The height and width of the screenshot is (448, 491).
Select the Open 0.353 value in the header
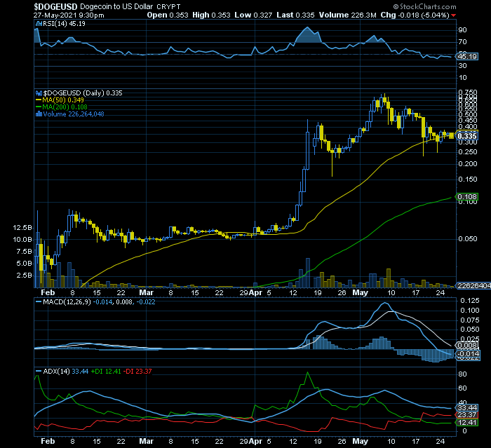[168, 15]
